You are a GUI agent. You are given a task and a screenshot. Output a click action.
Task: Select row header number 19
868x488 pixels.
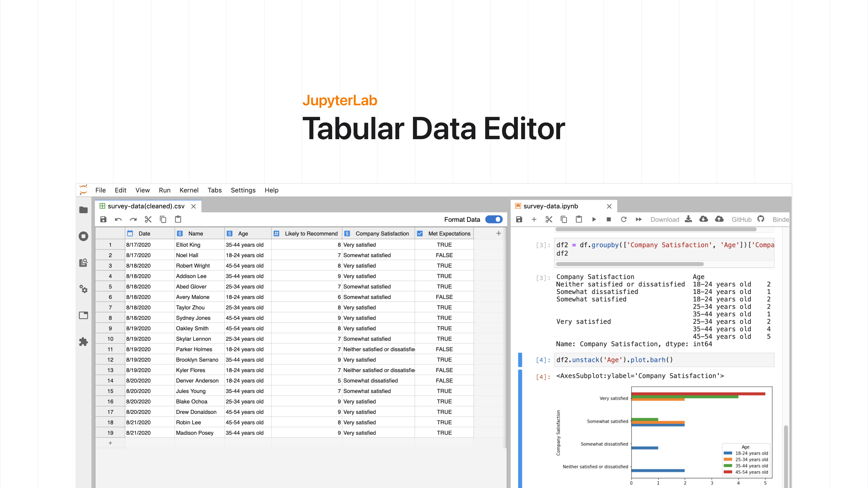(x=110, y=433)
